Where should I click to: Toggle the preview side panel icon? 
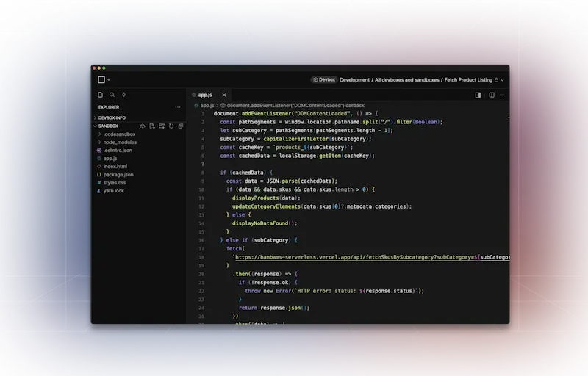(478, 95)
